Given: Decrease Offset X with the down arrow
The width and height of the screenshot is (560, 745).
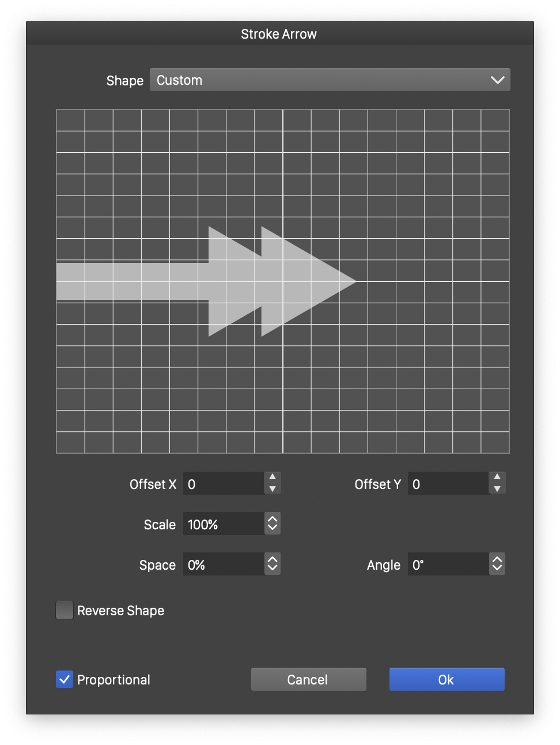Looking at the screenshot, I should coord(273,489).
